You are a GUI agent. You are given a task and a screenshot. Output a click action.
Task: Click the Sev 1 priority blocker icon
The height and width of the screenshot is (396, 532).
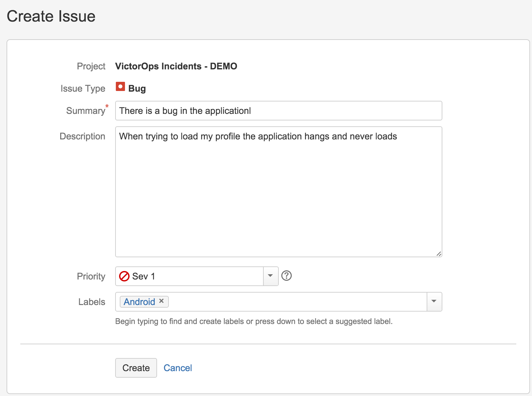[x=124, y=276]
